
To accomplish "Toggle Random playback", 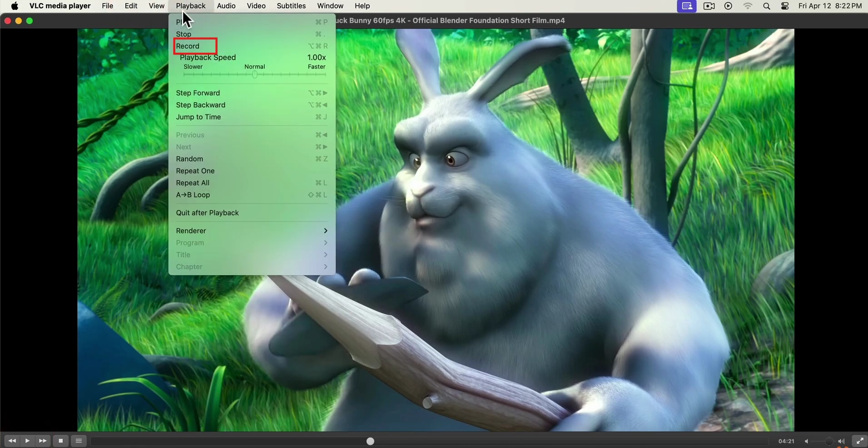I will pyautogui.click(x=252, y=159).
